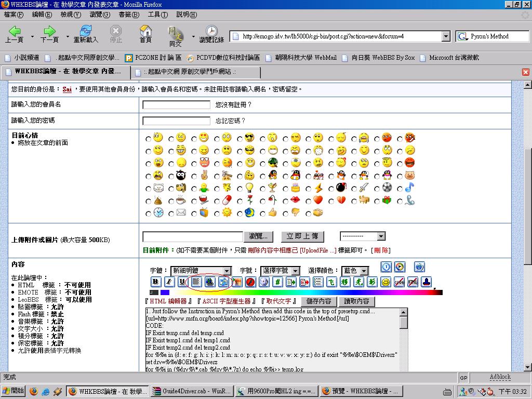
Task: Select the sunglasses smiley mood radio button
Action: [x=240, y=139]
